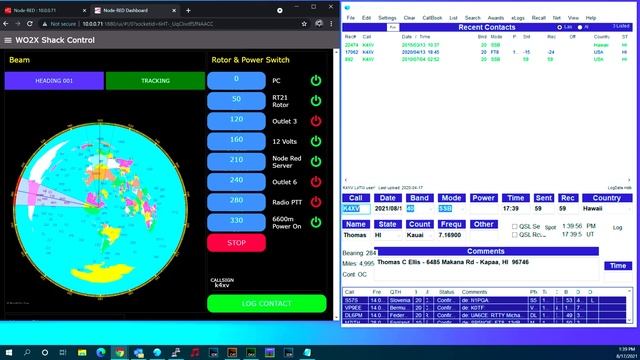Image resolution: width=640 pixels, height=360 pixels.
Task: Launch File Explorer from taskbar
Action: click(82, 352)
